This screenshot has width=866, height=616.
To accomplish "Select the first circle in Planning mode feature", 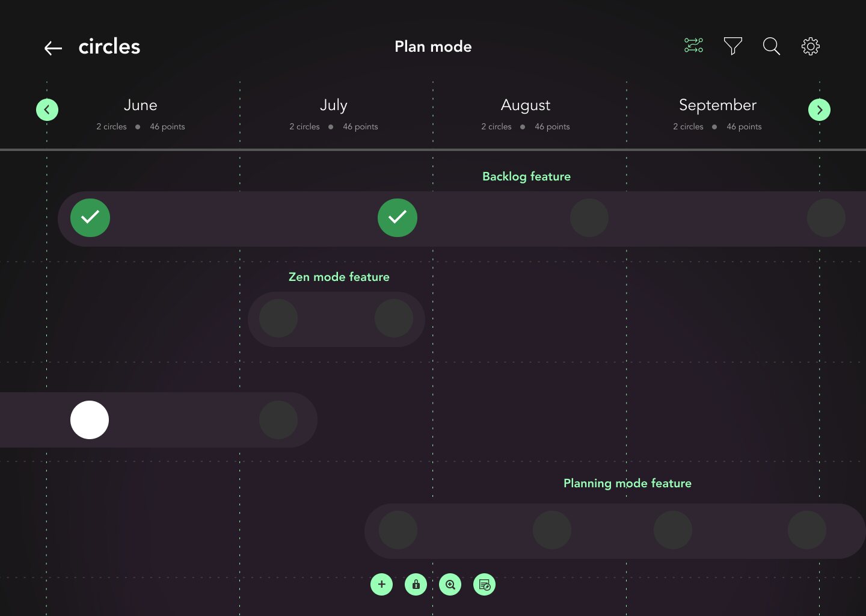I will coord(398,530).
